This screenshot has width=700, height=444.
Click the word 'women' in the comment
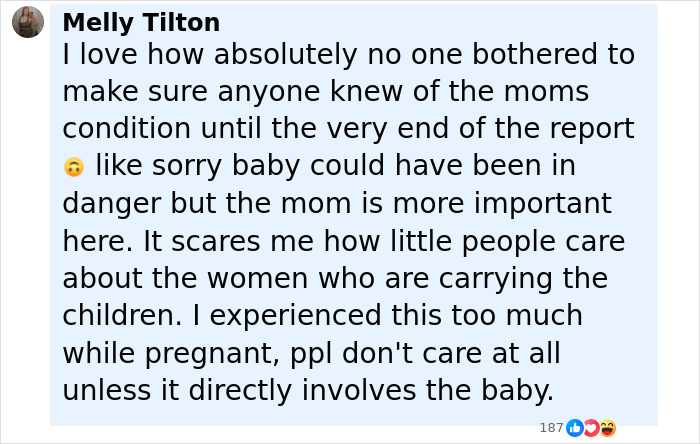coord(258,279)
